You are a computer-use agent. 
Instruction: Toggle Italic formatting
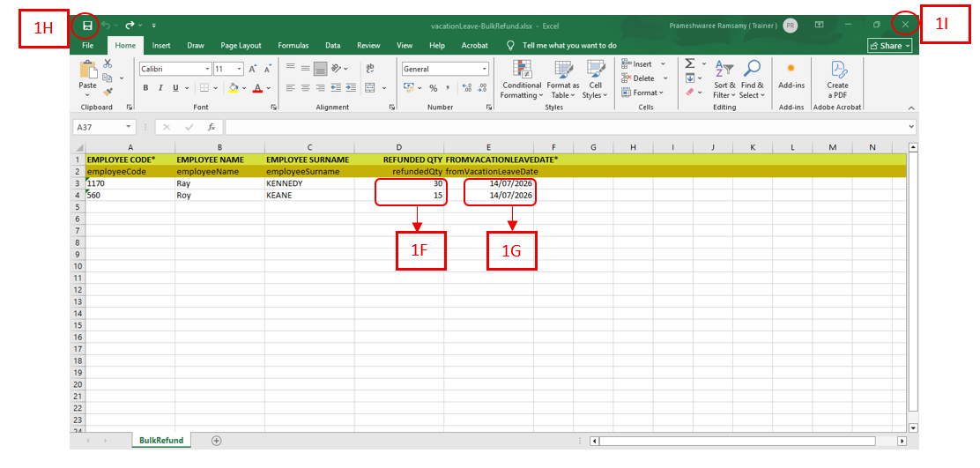point(160,88)
